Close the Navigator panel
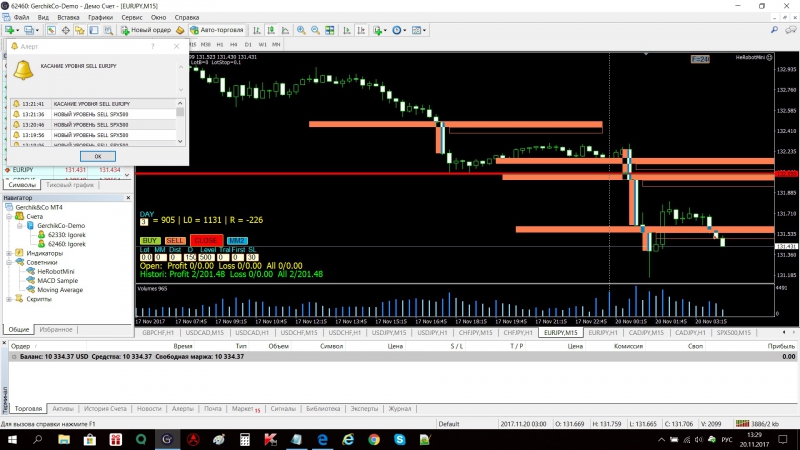 click(128, 197)
